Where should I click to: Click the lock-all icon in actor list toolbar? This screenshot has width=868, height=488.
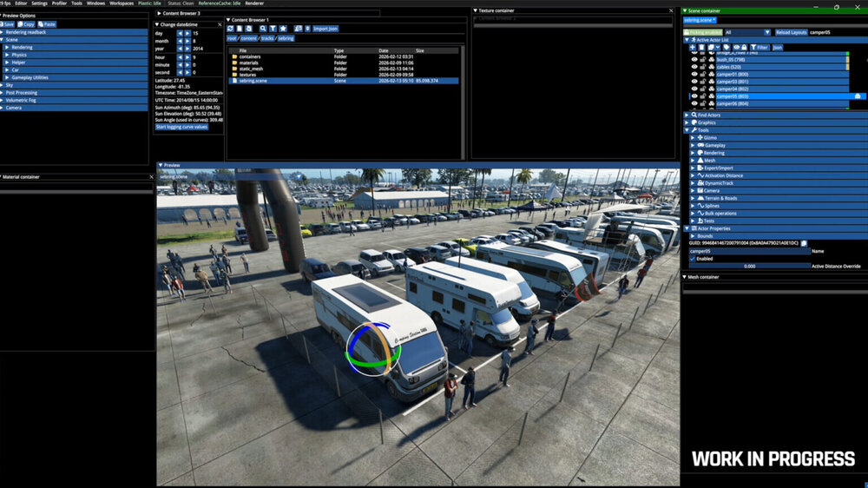coord(744,47)
